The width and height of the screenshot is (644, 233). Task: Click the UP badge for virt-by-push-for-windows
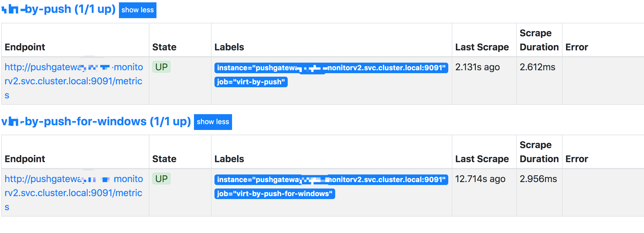(161, 179)
